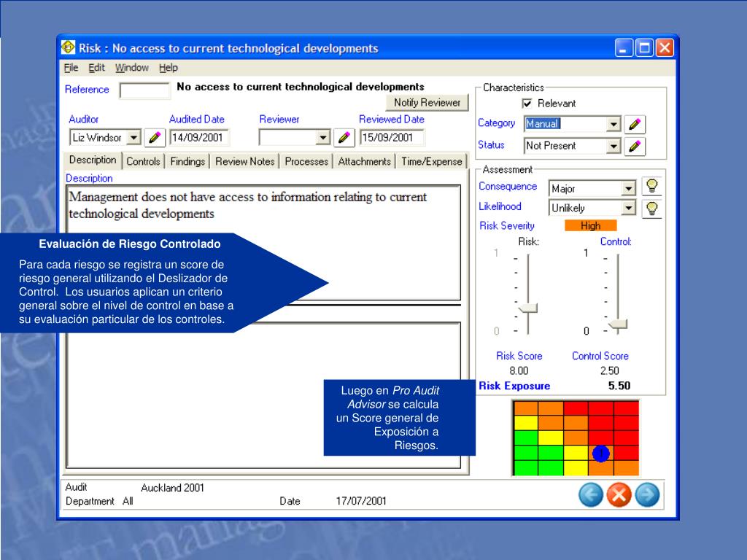Viewport: 747px width, 560px height.
Task: Open the Reviewer dropdown
Action: 323,138
